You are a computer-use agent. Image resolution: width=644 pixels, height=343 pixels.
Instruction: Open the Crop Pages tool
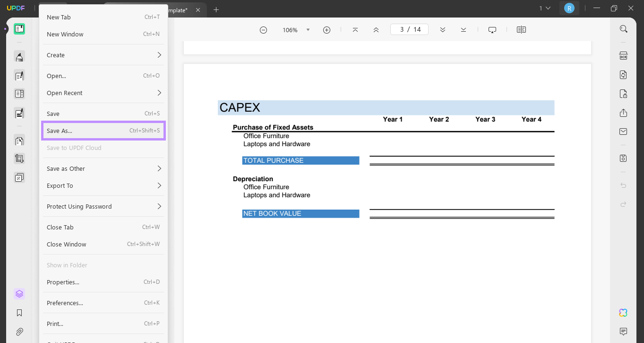coord(19,158)
